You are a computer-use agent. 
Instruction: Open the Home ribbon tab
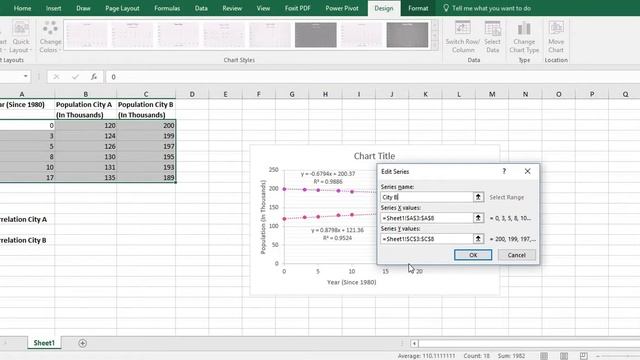(22, 8)
